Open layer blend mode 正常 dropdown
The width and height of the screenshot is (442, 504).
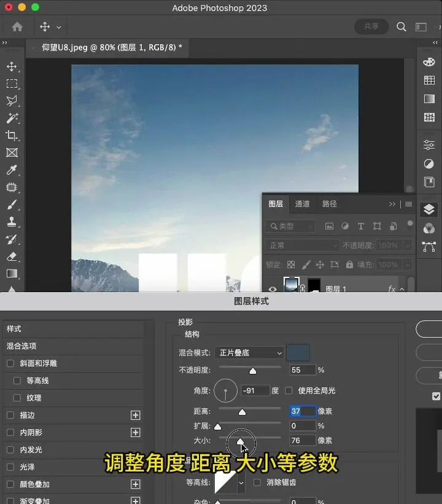pos(302,246)
